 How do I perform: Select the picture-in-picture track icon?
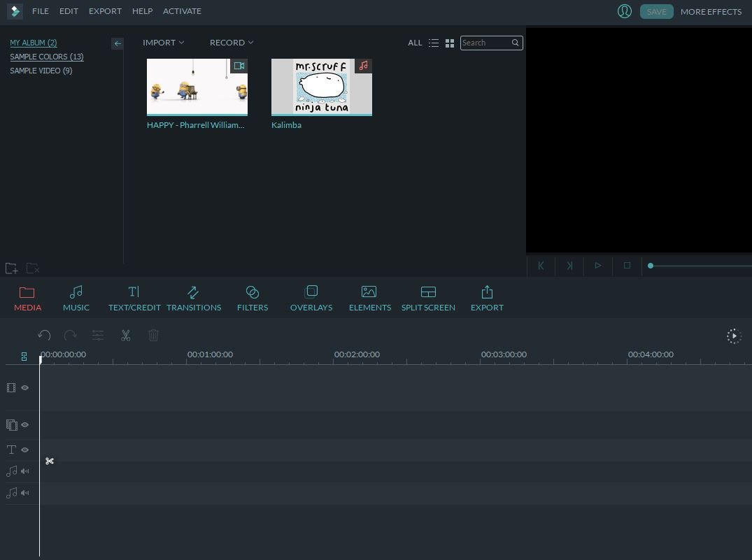pos(11,424)
